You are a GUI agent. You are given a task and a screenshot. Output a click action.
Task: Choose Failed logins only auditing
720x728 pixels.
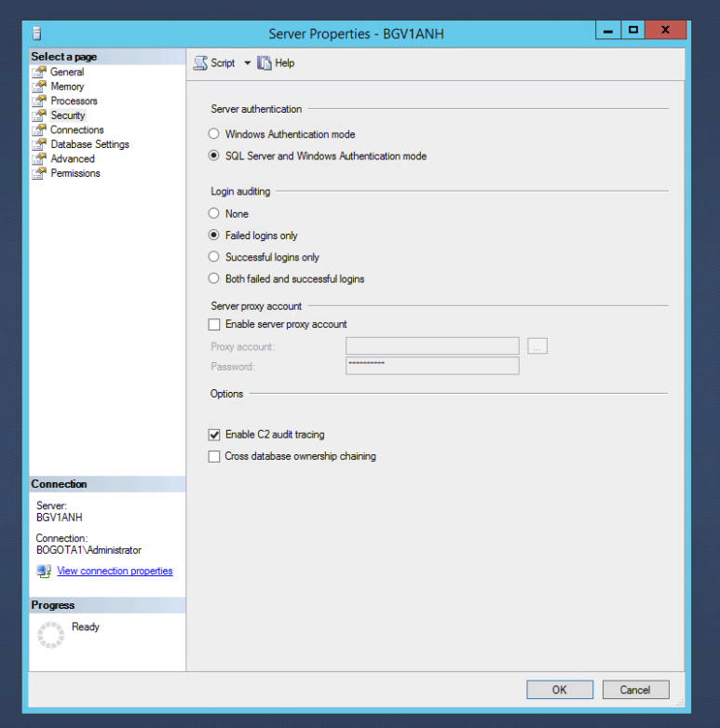coord(213,235)
